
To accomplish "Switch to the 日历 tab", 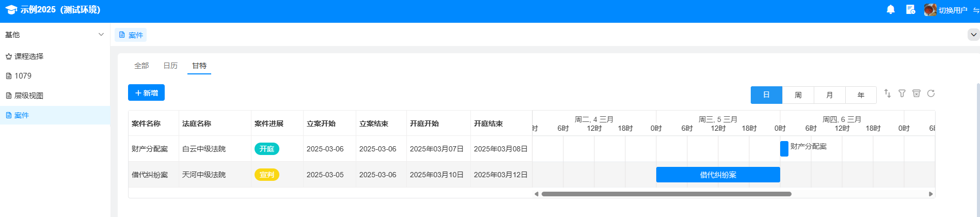I will click(x=170, y=66).
